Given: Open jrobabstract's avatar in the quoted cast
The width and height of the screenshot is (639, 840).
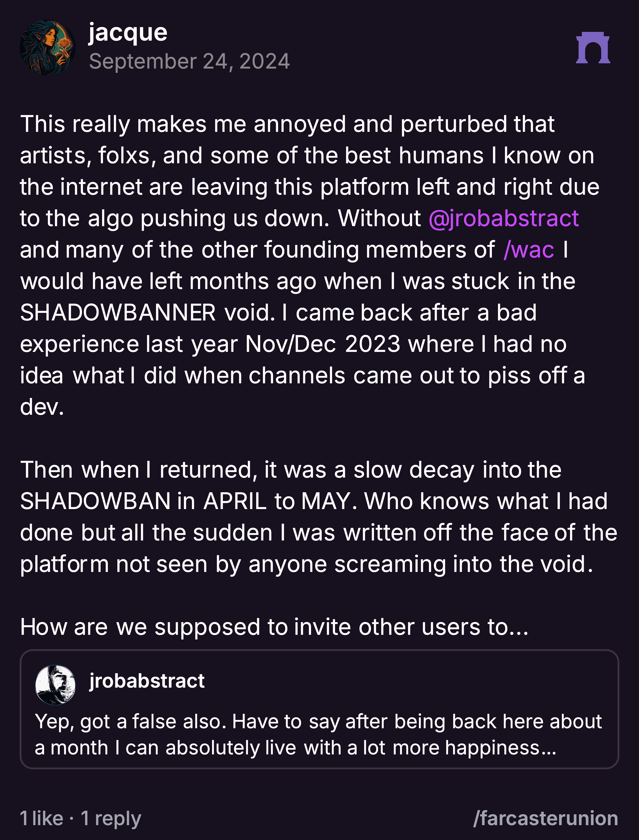Looking at the screenshot, I should point(55,685).
